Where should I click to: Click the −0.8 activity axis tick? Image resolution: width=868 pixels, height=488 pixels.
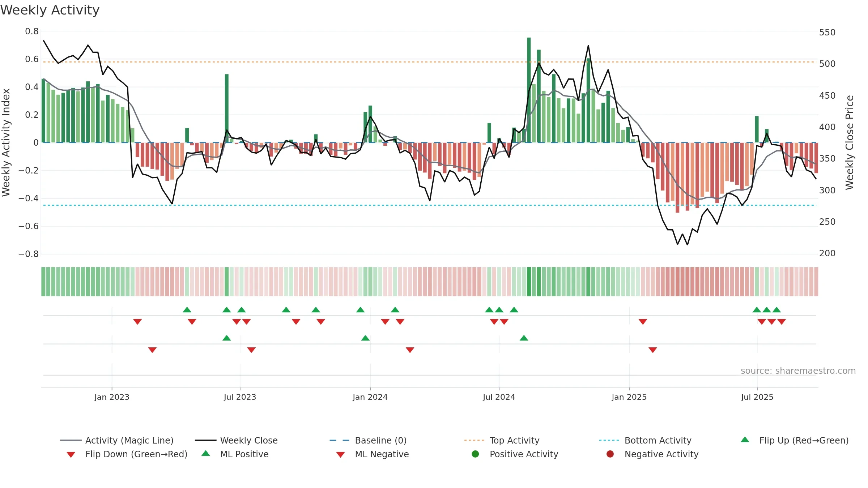(29, 254)
